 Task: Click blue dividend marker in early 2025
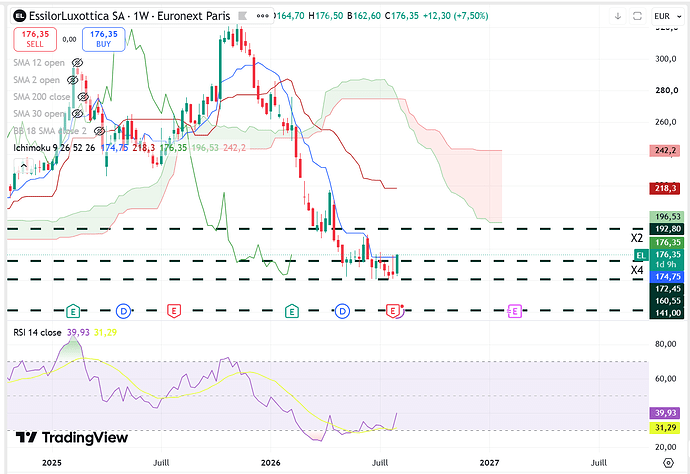click(x=124, y=311)
